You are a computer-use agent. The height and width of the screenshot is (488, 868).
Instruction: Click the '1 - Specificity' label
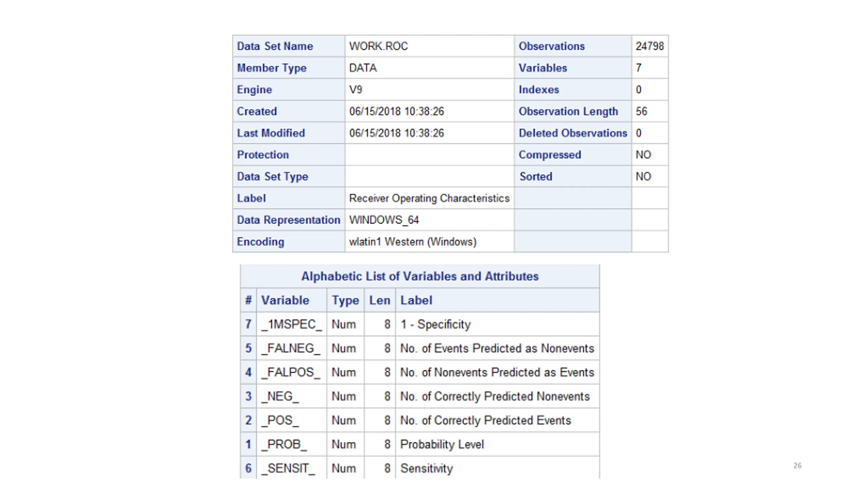tap(435, 325)
